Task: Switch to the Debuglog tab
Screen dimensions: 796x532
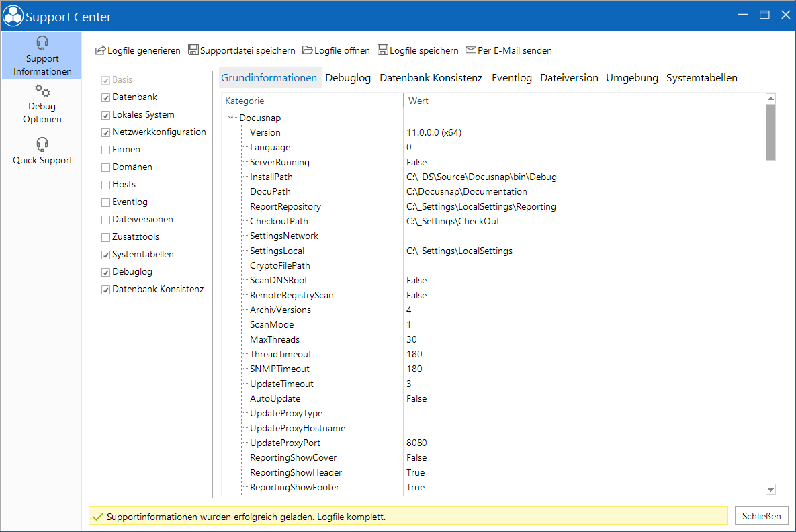Action: (348, 78)
